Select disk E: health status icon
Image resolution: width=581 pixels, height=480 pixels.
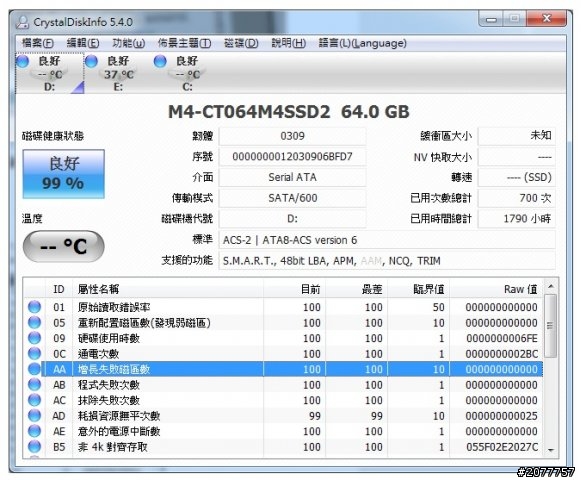[91, 61]
